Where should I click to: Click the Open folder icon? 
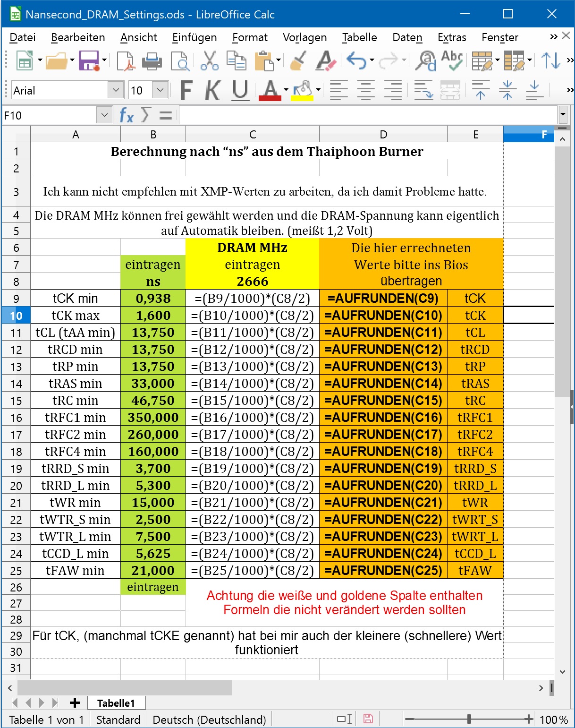pyautogui.click(x=56, y=60)
